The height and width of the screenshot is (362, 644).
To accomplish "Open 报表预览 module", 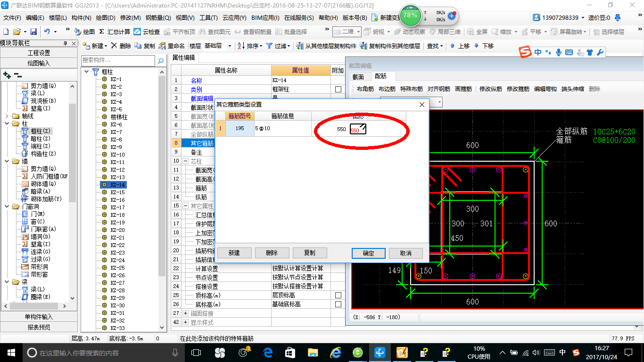I will [39, 327].
